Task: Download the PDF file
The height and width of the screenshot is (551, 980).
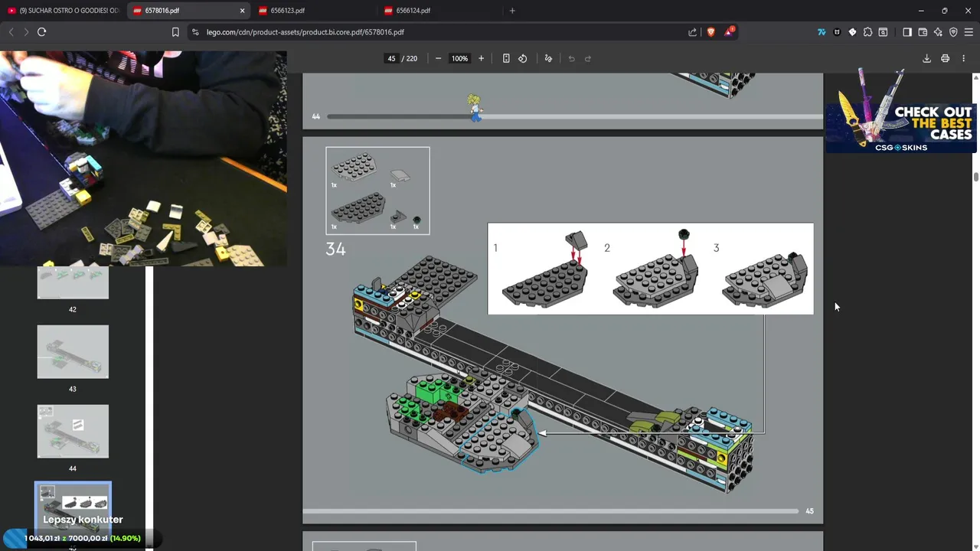Action: coord(926,58)
